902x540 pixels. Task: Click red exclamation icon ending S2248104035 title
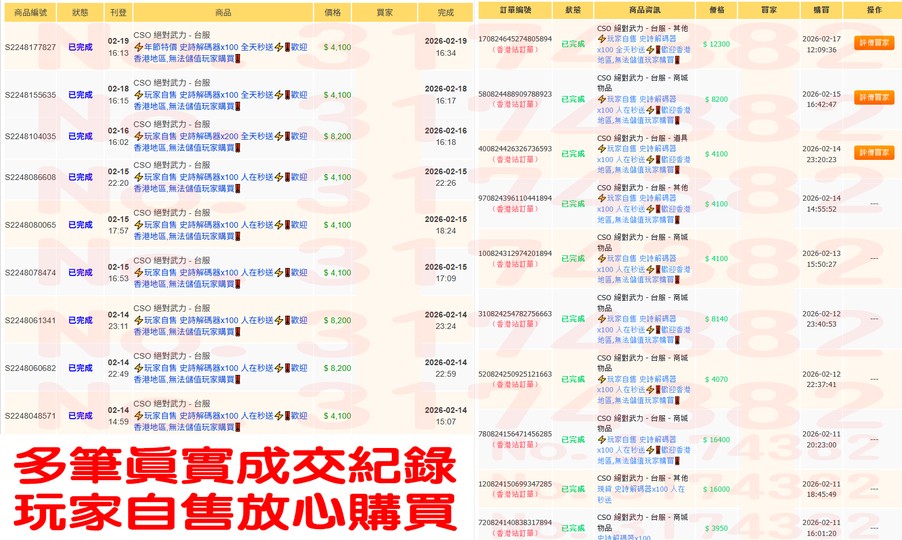237,147
